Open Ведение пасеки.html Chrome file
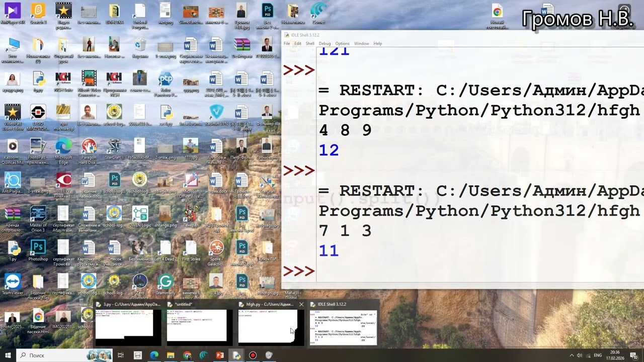The height and width of the screenshot is (362, 644). [x=38, y=322]
